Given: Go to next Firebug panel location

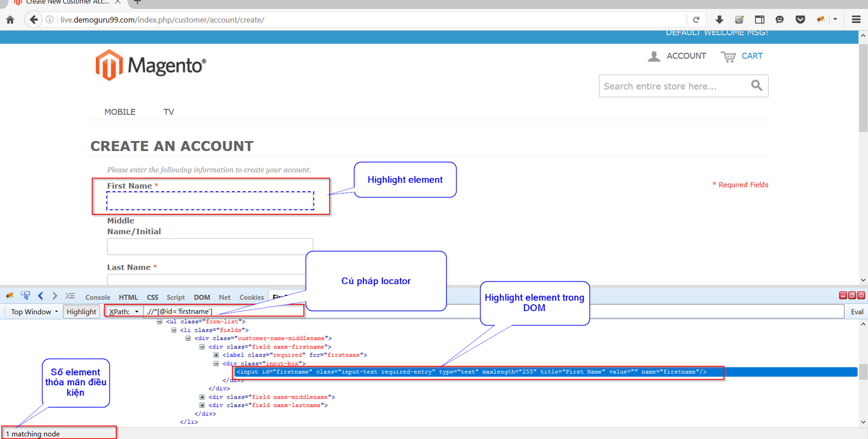Looking at the screenshot, I should 55,296.
